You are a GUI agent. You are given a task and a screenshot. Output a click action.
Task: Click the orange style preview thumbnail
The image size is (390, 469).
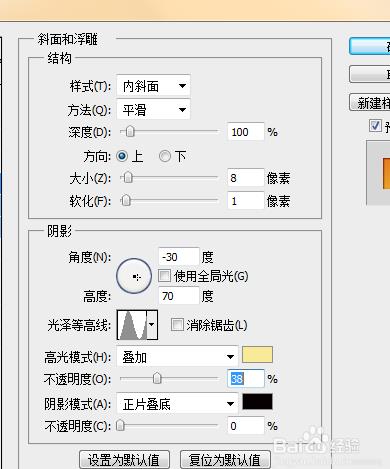386,173
